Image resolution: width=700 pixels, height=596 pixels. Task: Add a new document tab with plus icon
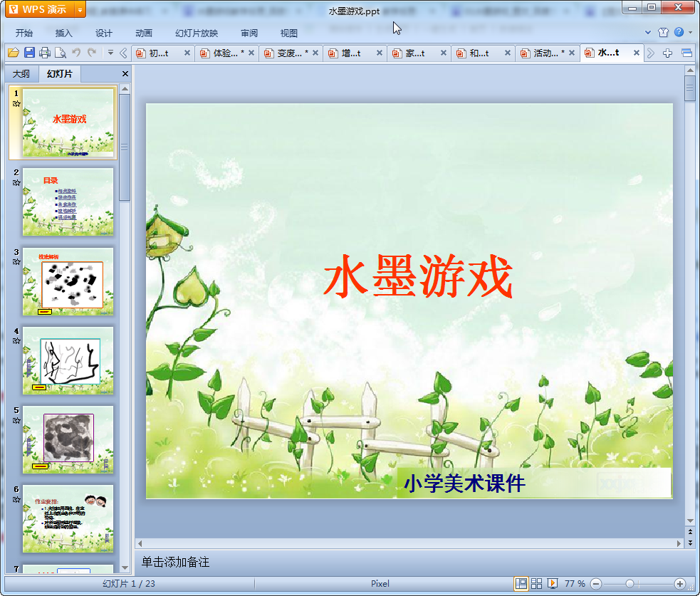coord(667,53)
